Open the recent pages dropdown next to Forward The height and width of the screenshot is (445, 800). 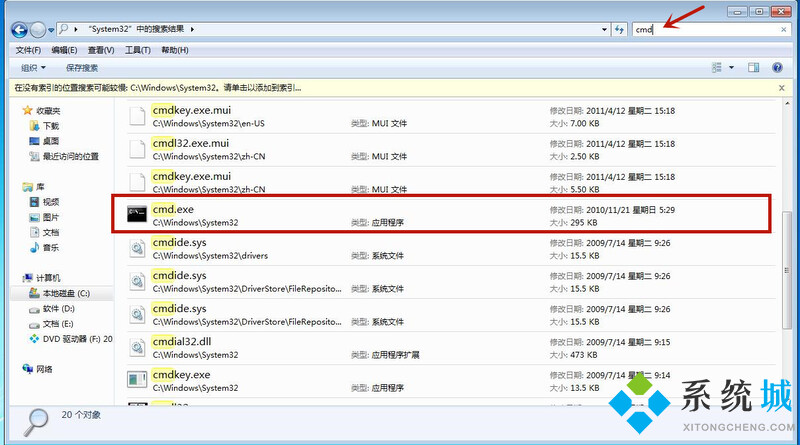[x=51, y=30]
